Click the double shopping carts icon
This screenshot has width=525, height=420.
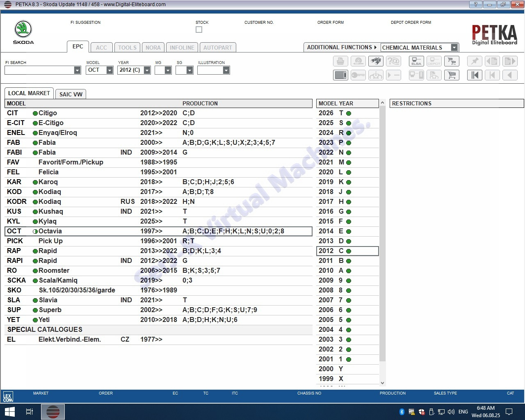[452, 62]
